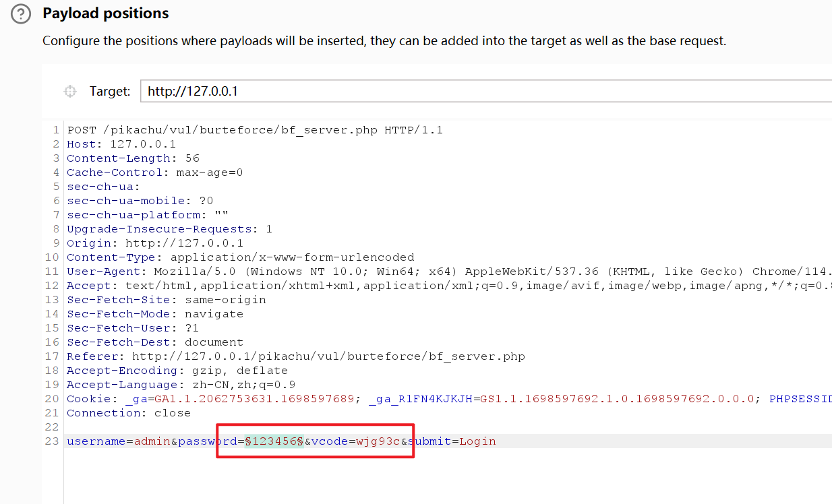Place cursor on the POST request line
832x504 pixels.
(254, 130)
